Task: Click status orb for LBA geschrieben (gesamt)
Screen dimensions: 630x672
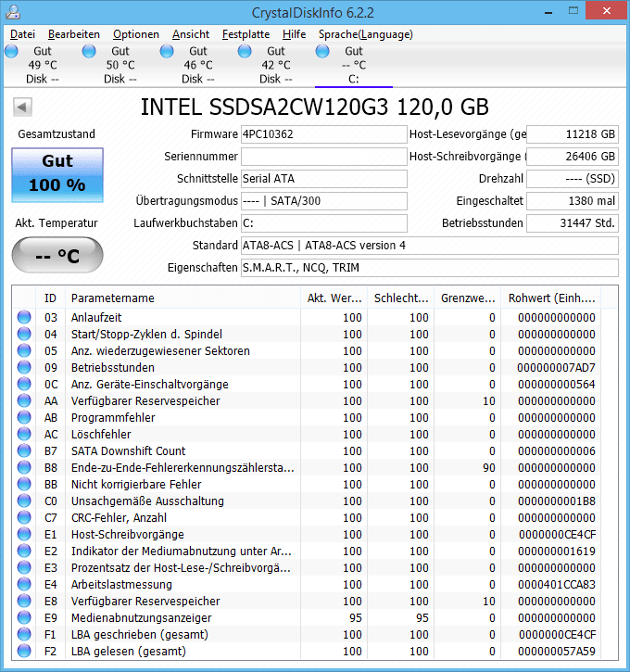Action: pos(24,635)
